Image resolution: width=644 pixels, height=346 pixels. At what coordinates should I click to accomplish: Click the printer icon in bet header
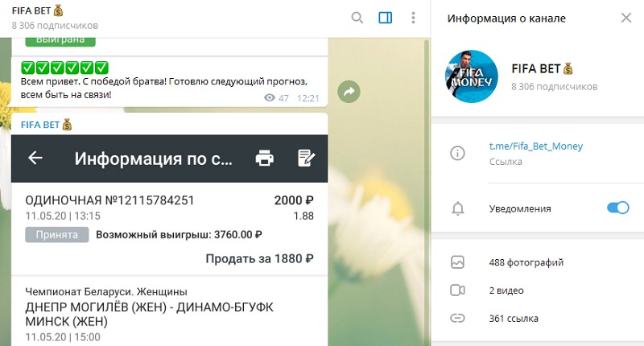pyautogui.click(x=265, y=159)
